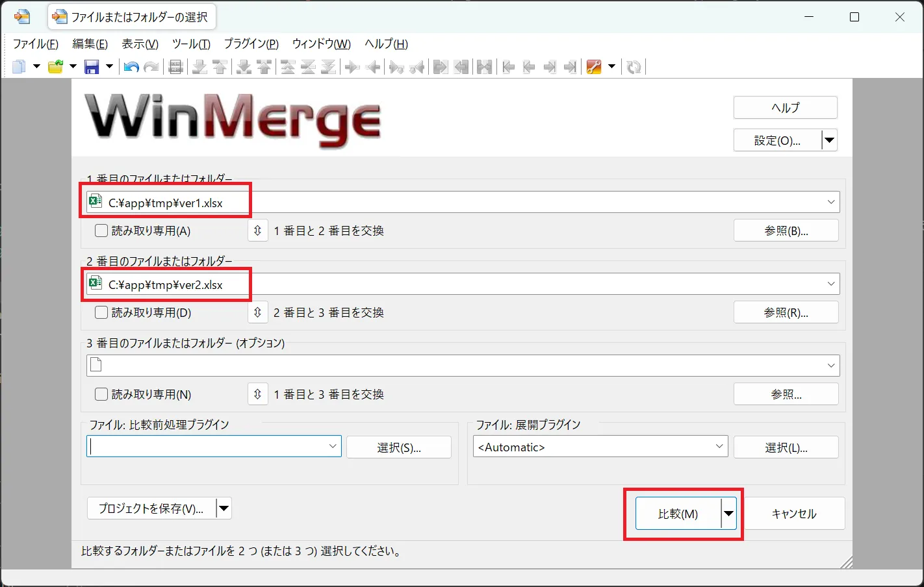Click the キャンセル button
The width and height of the screenshot is (924, 587).
794,514
